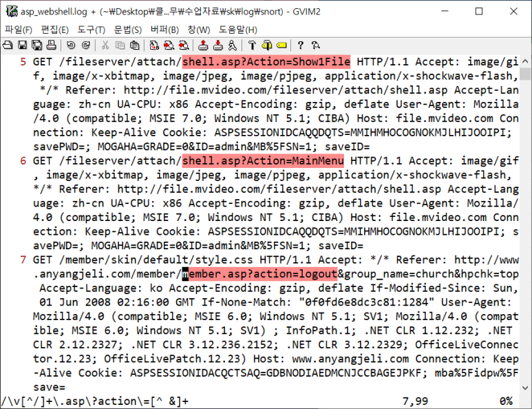The width and height of the screenshot is (532, 409).
Task: Click the GVIM application icon in title bar
Action: (12, 11)
